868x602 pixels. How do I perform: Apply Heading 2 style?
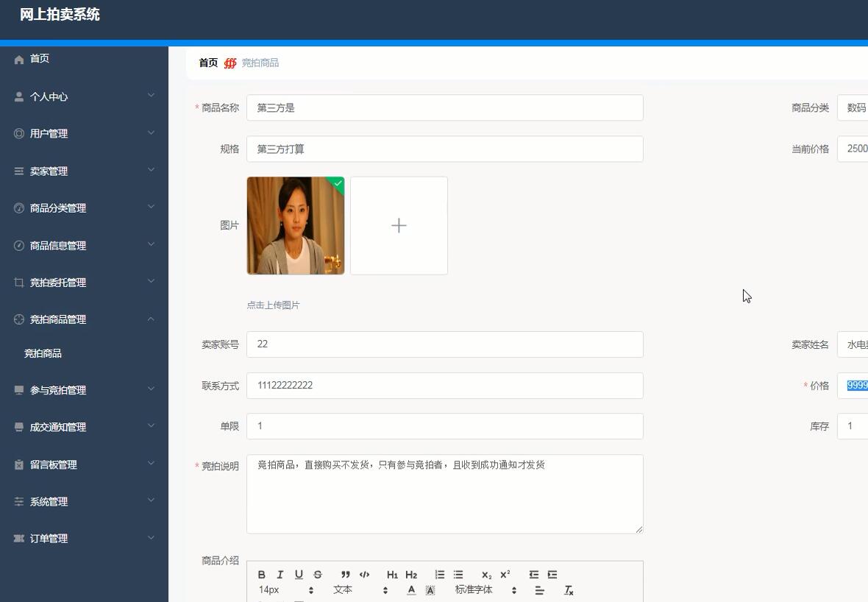click(411, 574)
